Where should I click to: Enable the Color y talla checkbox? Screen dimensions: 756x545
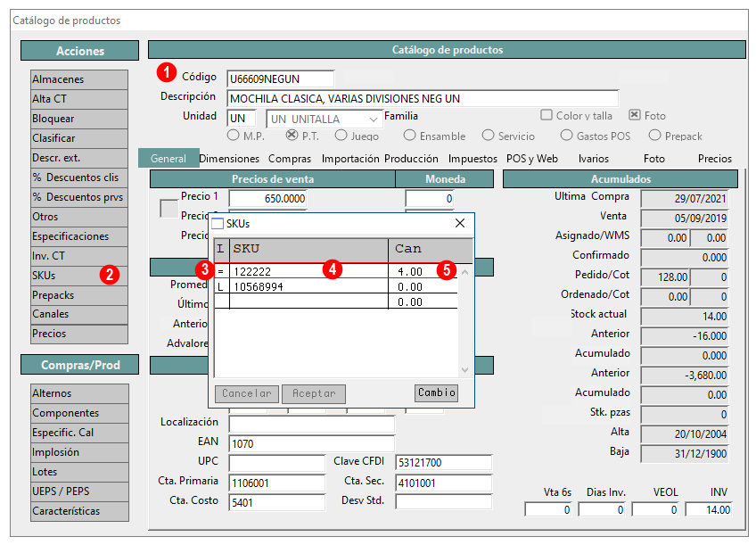[x=546, y=115]
